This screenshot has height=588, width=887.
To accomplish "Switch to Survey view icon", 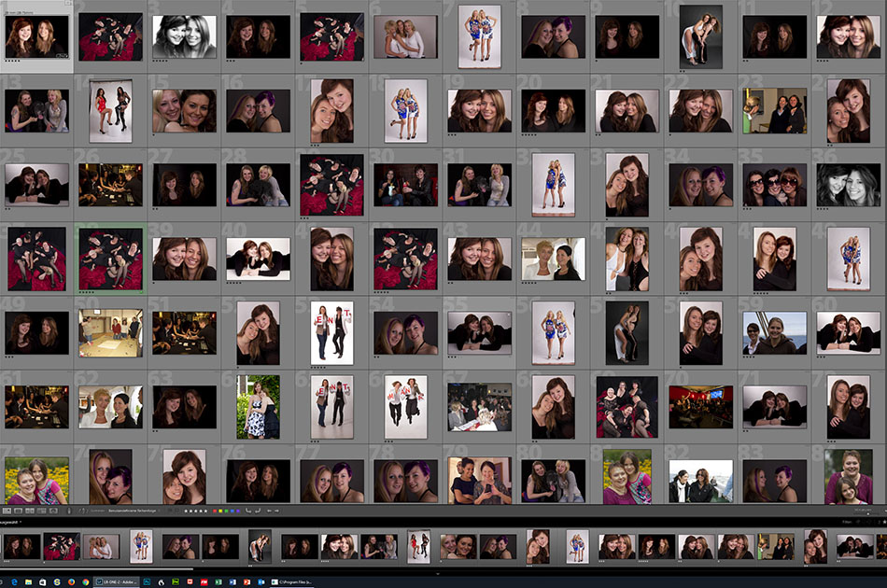I will pyautogui.click(x=41, y=511).
